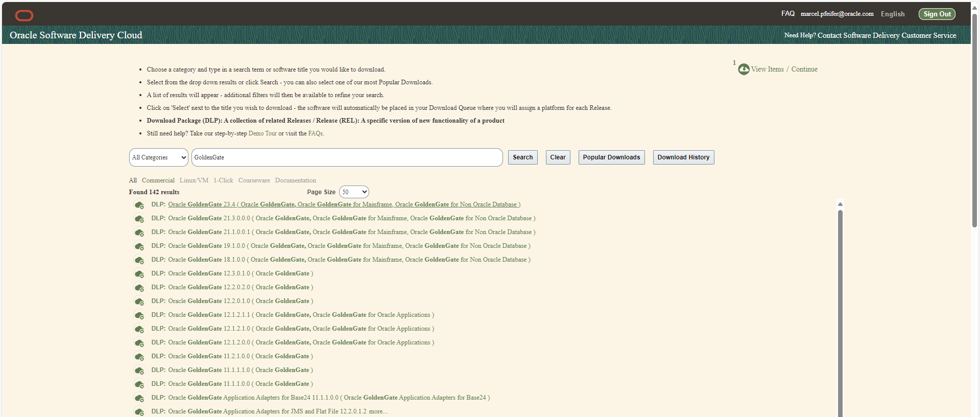Open Oracle GoldenGate 19.1.0.0 package link
Screen dimensions: 980x417
[x=349, y=246]
